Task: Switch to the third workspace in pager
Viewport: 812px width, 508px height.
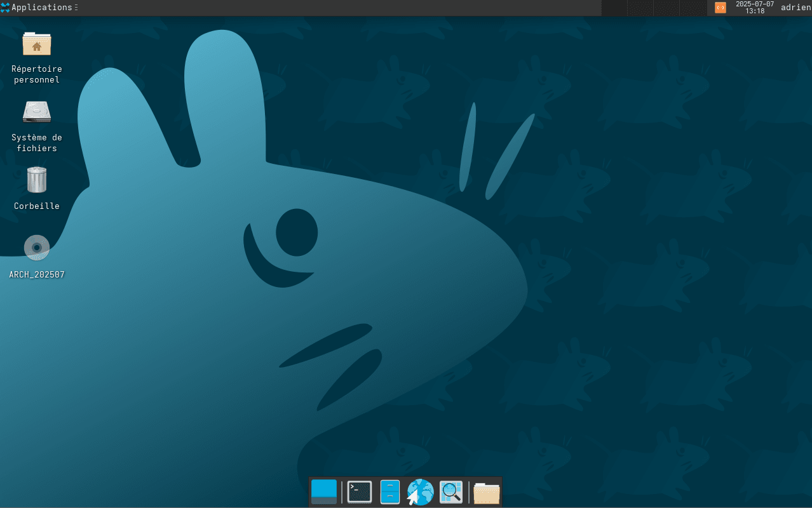Action: tap(667, 8)
